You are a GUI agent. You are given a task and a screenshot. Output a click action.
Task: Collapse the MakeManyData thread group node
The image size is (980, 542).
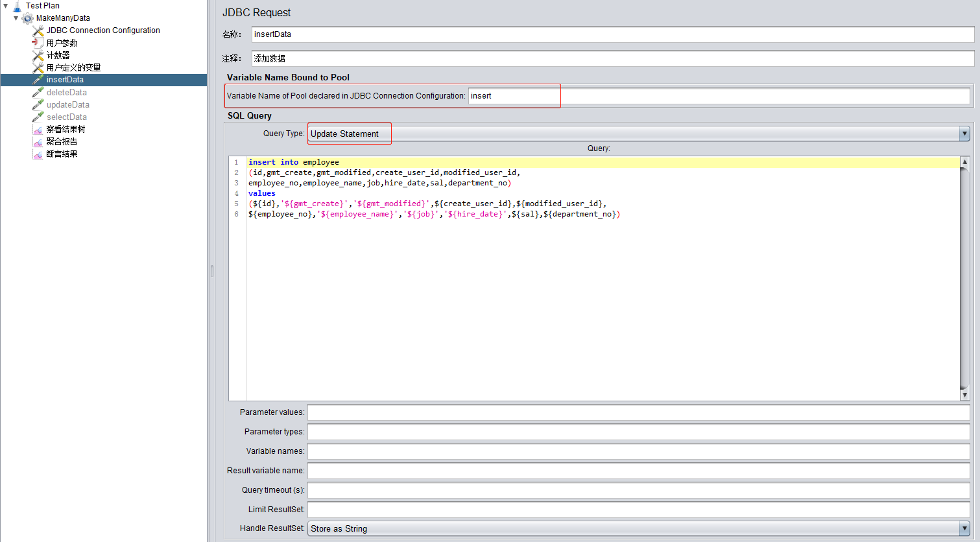16,18
